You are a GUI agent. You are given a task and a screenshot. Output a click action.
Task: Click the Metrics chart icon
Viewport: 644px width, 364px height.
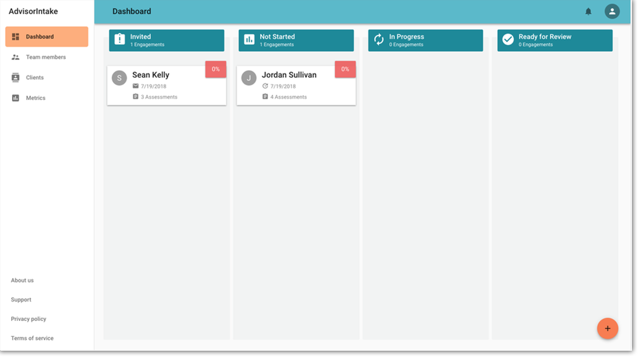16,98
